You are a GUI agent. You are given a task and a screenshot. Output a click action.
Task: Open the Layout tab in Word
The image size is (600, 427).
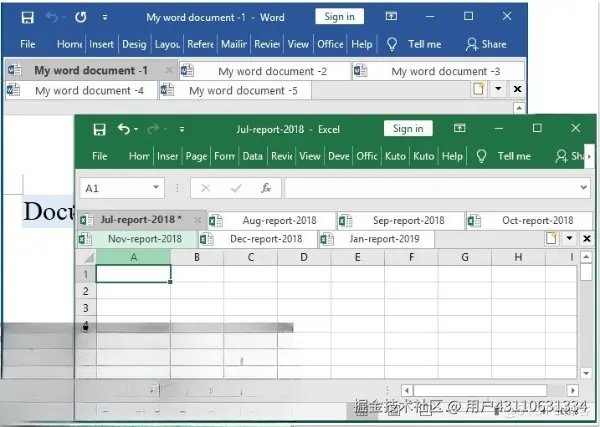pyautogui.click(x=167, y=44)
